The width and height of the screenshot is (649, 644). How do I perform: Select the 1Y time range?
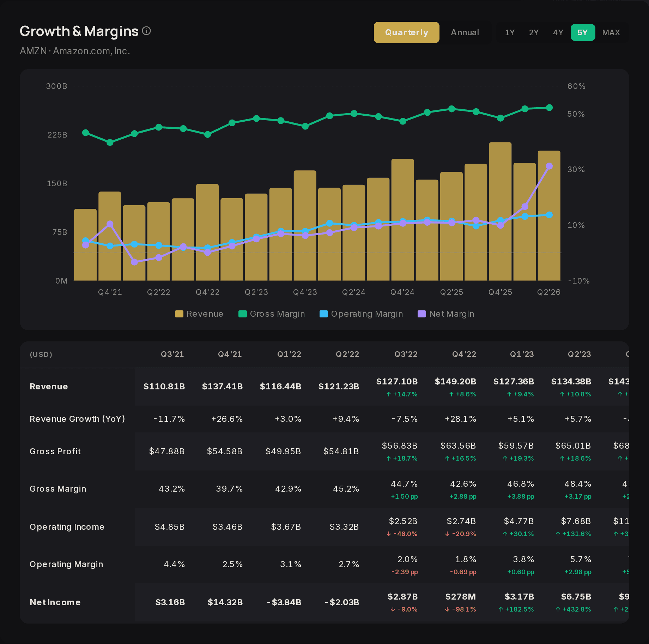[510, 32]
